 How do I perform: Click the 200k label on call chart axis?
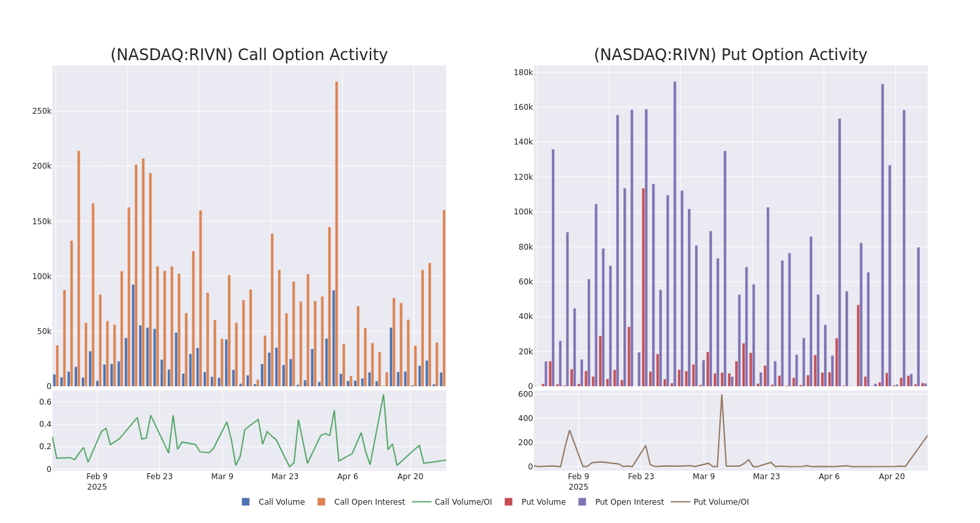(42, 166)
